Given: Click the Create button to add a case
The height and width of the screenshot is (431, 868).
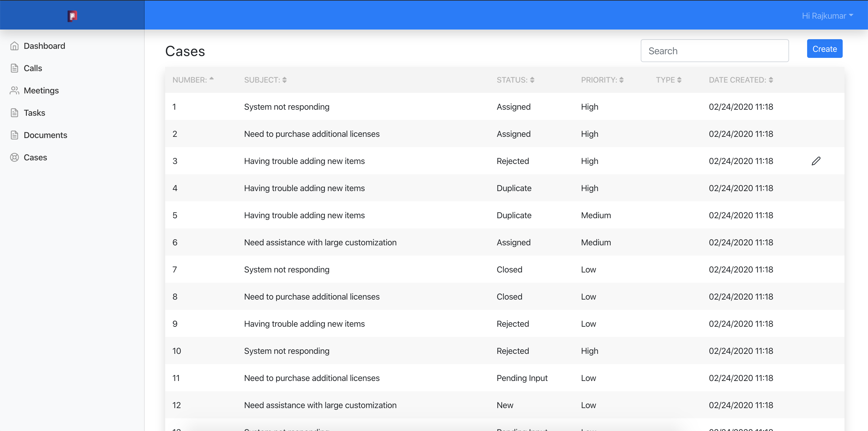Looking at the screenshot, I should click(x=824, y=49).
